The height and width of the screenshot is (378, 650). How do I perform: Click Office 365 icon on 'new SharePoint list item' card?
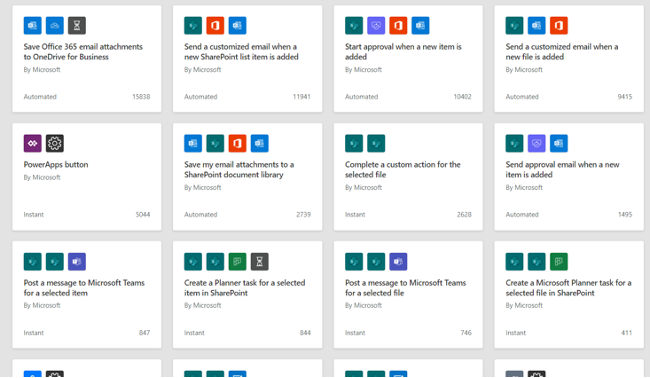click(215, 25)
